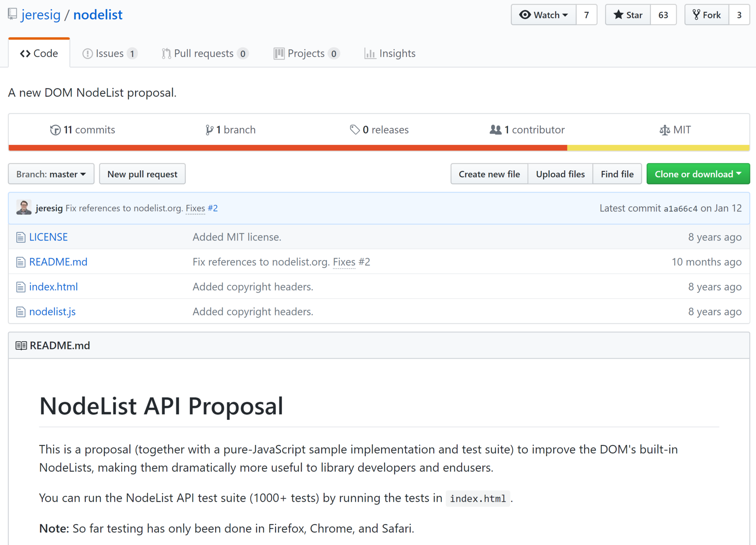This screenshot has width=756, height=545.
Task: Open the index.html file
Action: coord(53,287)
